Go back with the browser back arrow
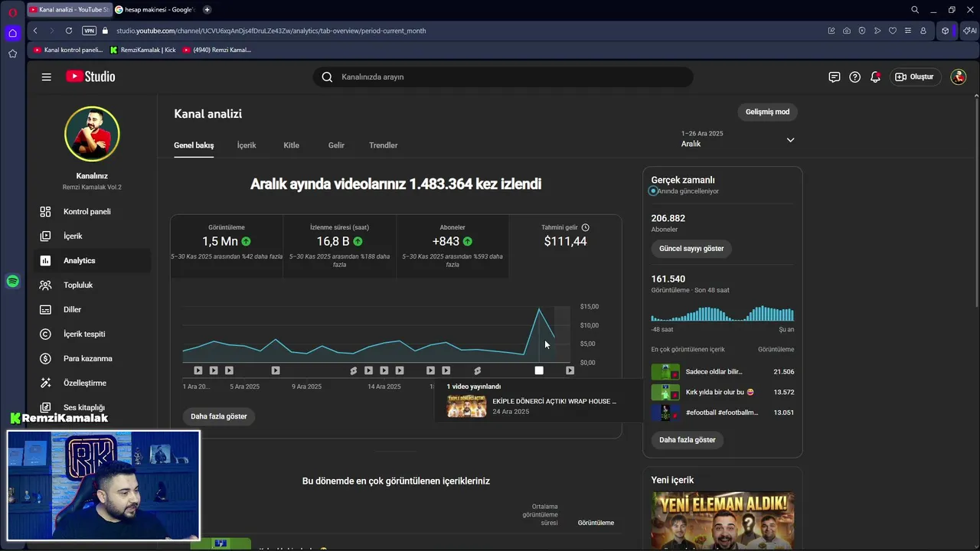This screenshot has width=980, height=551. 35,31
